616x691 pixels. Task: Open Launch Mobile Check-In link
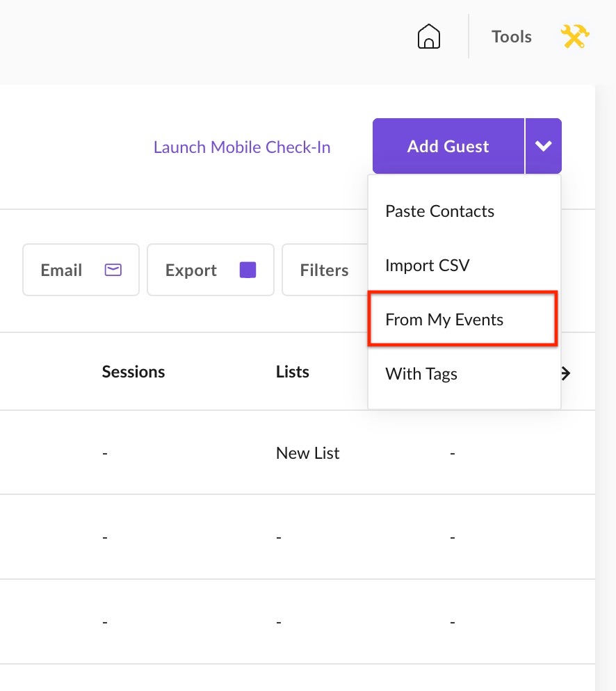pos(242,147)
